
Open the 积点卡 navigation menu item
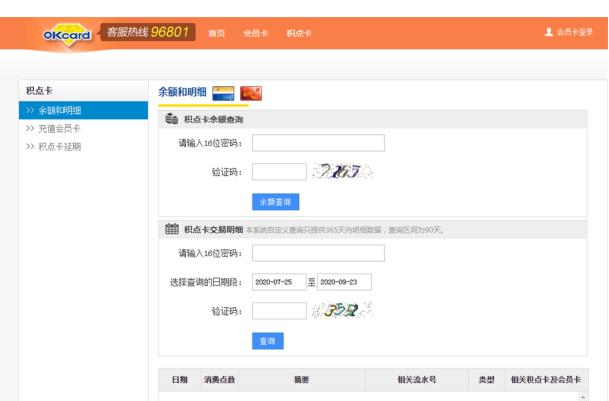[298, 33]
